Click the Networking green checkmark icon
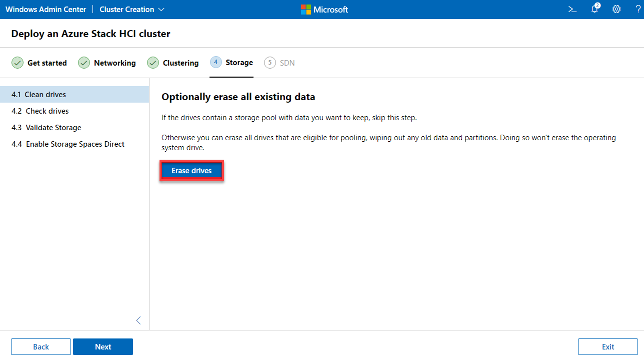 84,63
